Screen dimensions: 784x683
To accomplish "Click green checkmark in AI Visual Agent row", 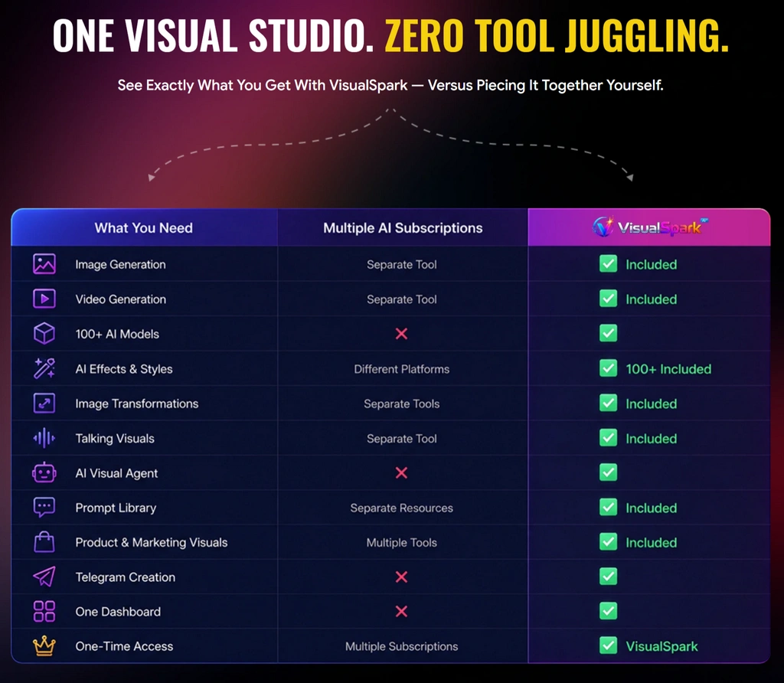I will coord(608,472).
